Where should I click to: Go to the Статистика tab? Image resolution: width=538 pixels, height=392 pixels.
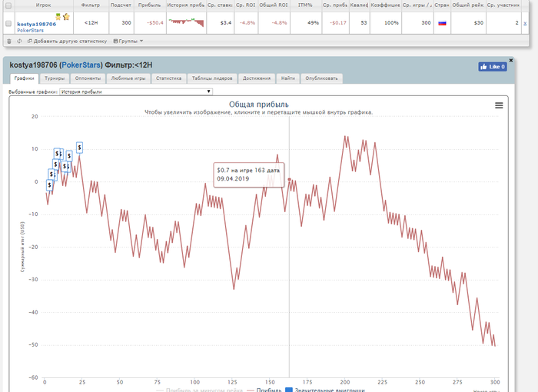click(169, 78)
